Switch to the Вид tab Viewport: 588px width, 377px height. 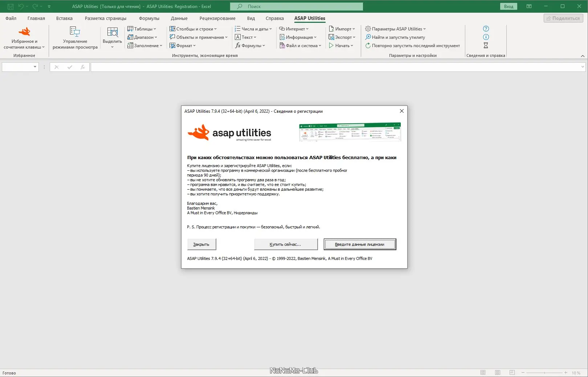pyautogui.click(x=251, y=18)
